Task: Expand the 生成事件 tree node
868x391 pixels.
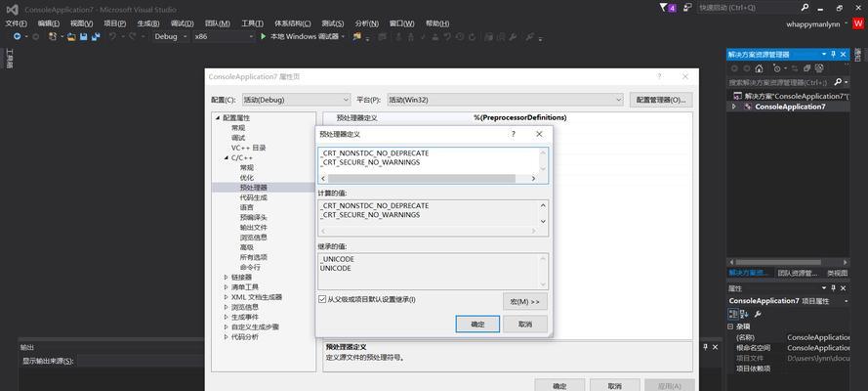Action: [226, 317]
